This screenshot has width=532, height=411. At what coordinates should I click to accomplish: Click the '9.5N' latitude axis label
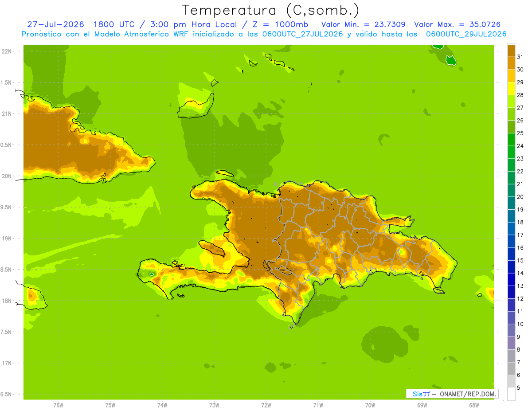(x=7, y=207)
